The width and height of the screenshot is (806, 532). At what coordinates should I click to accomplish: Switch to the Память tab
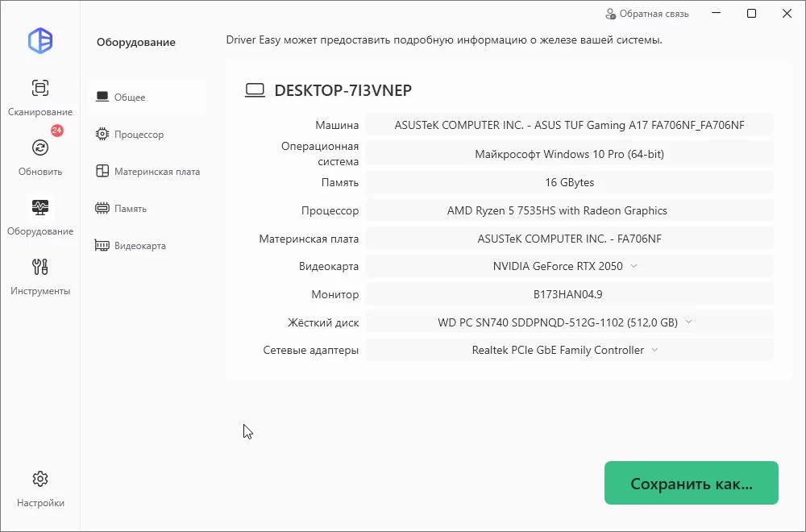pos(148,208)
